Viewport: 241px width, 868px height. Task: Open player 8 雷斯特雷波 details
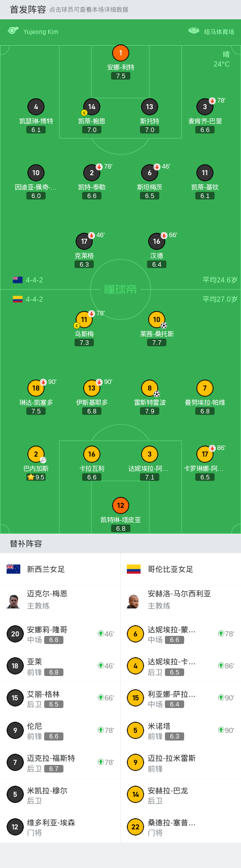tap(150, 388)
